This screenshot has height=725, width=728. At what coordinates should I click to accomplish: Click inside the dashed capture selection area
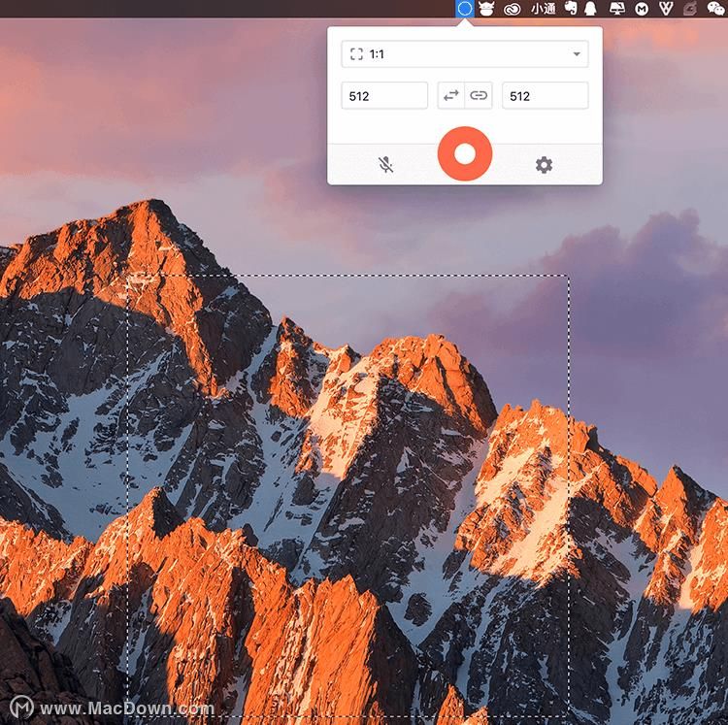[x=348, y=496]
